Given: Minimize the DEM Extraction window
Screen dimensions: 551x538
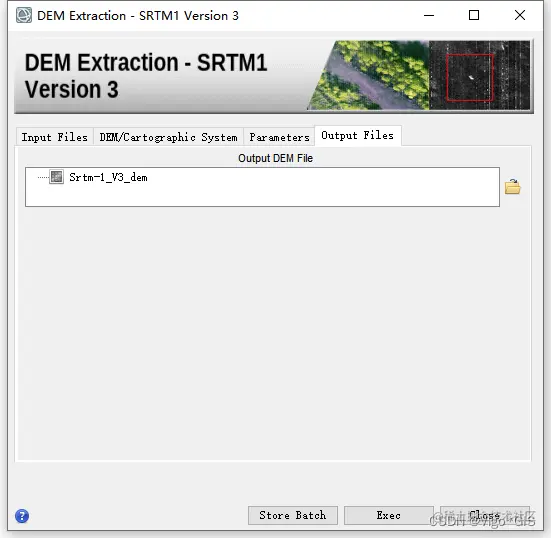Looking at the screenshot, I should coord(429,15).
